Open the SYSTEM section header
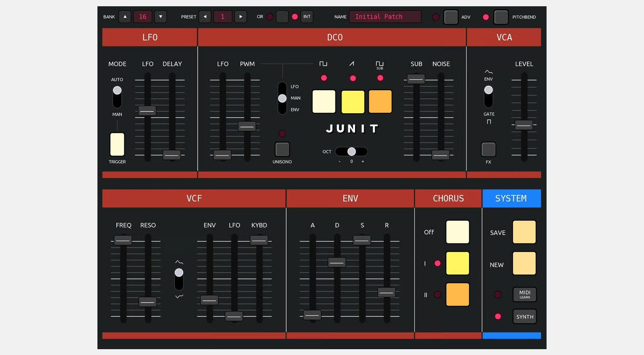The height and width of the screenshot is (355, 644). 511,198
